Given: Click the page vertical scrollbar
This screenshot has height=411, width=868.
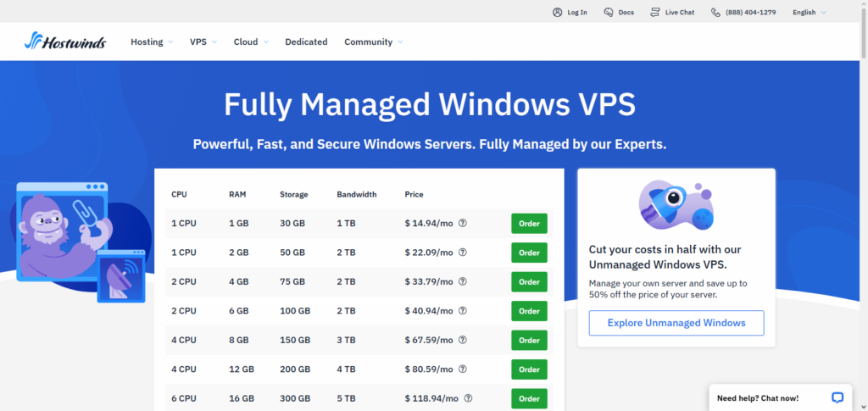Looking at the screenshot, I should coord(864,33).
